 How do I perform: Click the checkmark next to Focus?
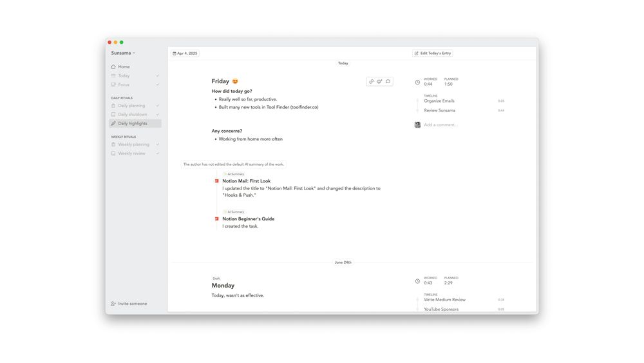tap(157, 84)
